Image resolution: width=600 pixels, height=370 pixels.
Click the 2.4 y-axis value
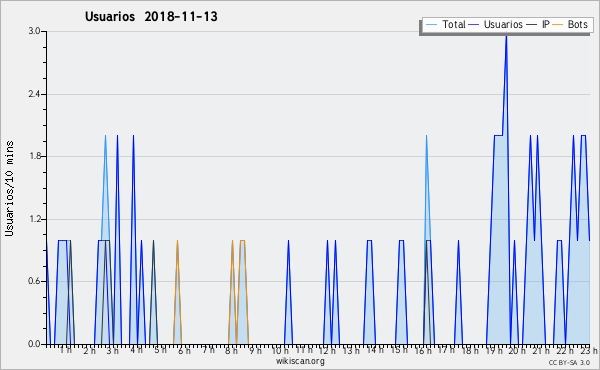click(34, 94)
